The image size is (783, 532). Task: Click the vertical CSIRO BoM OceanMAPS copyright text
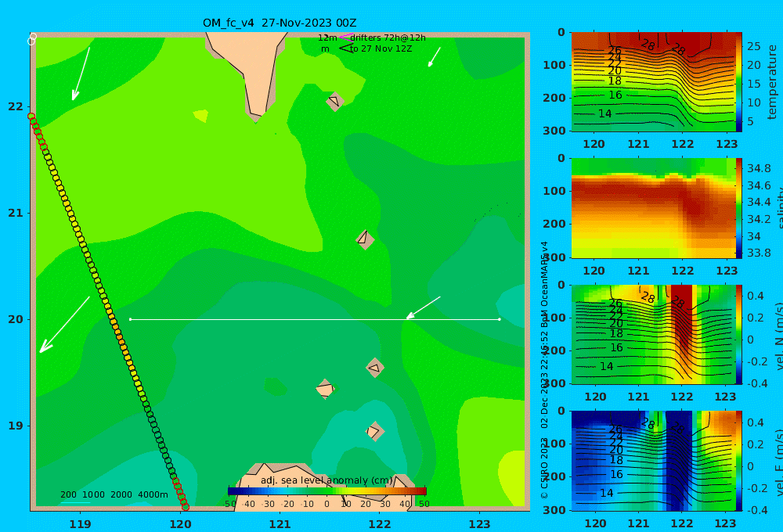544,370
